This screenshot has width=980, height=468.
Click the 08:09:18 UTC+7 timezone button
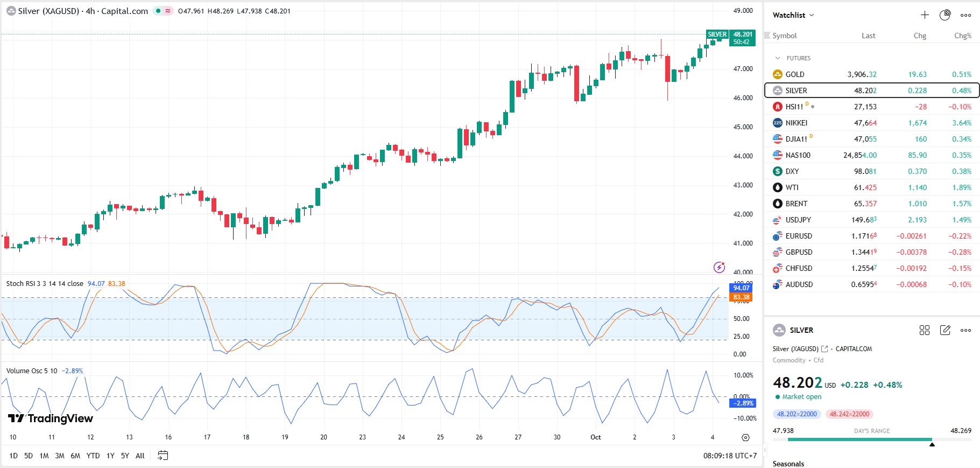tap(730, 456)
